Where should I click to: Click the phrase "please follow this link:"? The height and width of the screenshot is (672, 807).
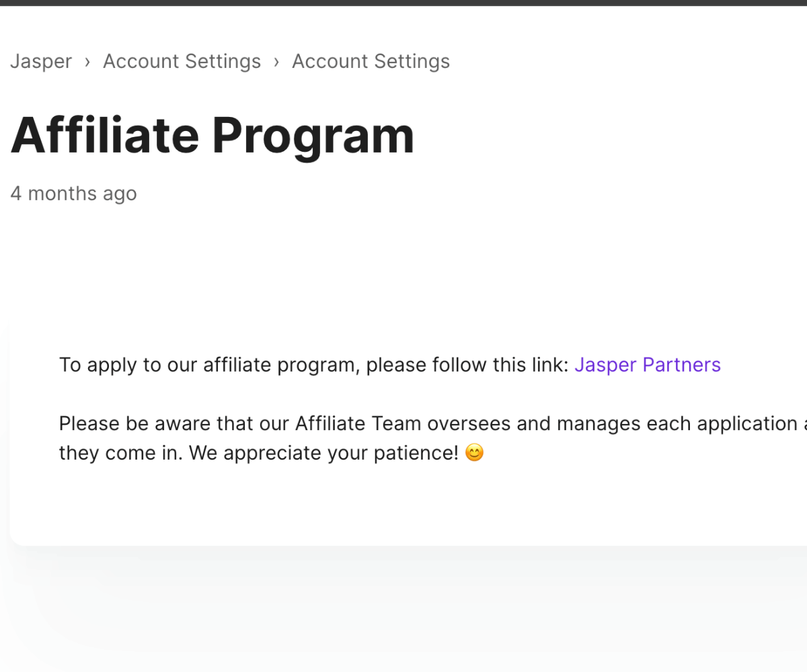467,365
